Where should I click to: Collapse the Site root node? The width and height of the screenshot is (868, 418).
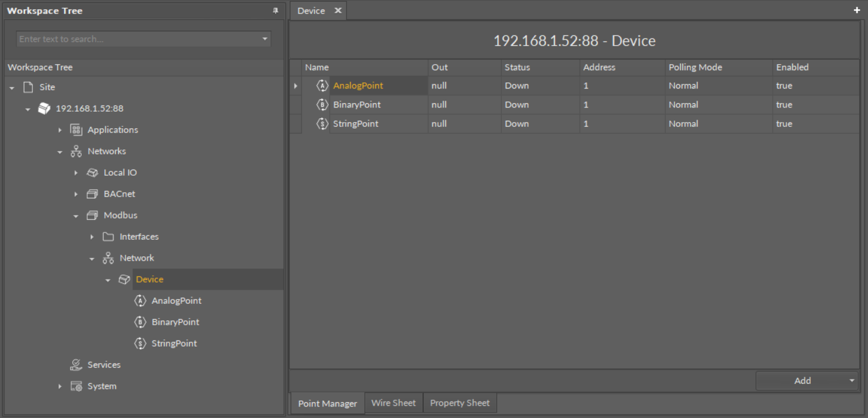[12, 88]
